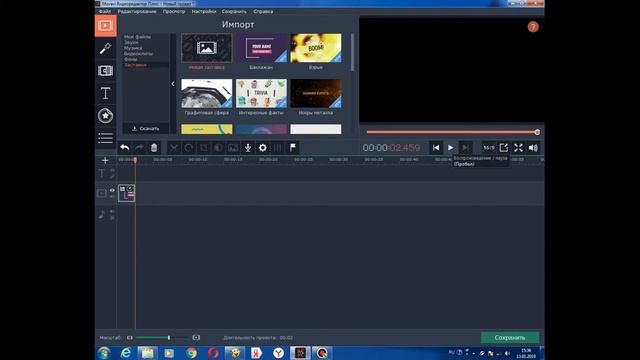Click the Скачать download button

(146, 129)
